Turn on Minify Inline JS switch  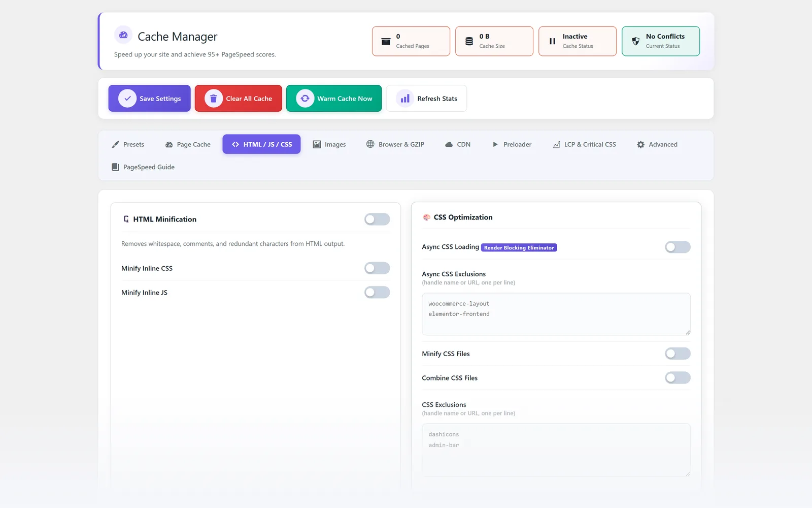(377, 292)
